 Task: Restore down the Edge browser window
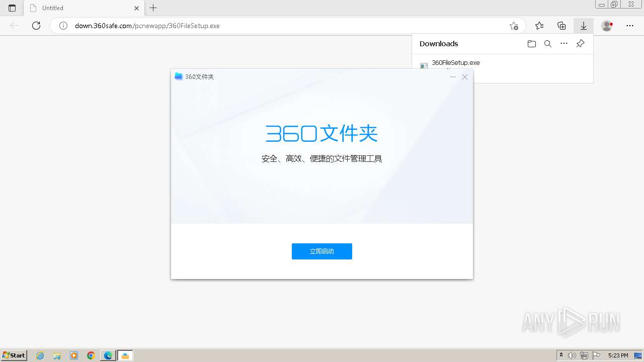tap(614, 5)
